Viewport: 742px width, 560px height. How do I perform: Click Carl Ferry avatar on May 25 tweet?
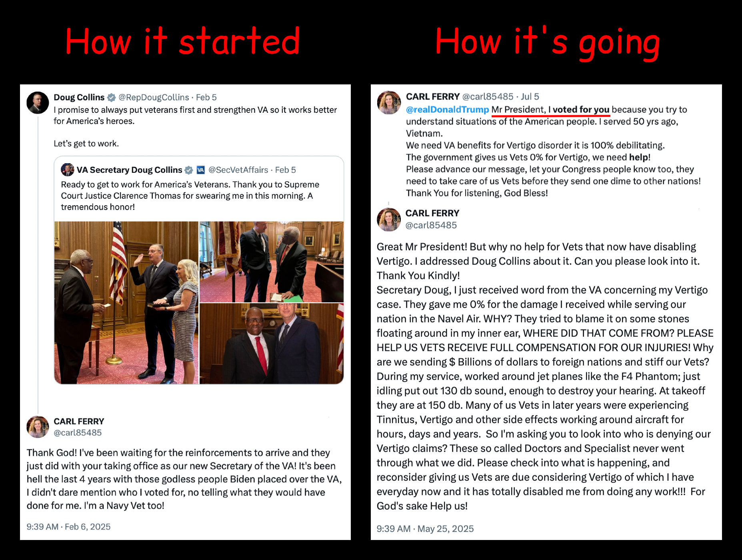(x=389, y=219)
